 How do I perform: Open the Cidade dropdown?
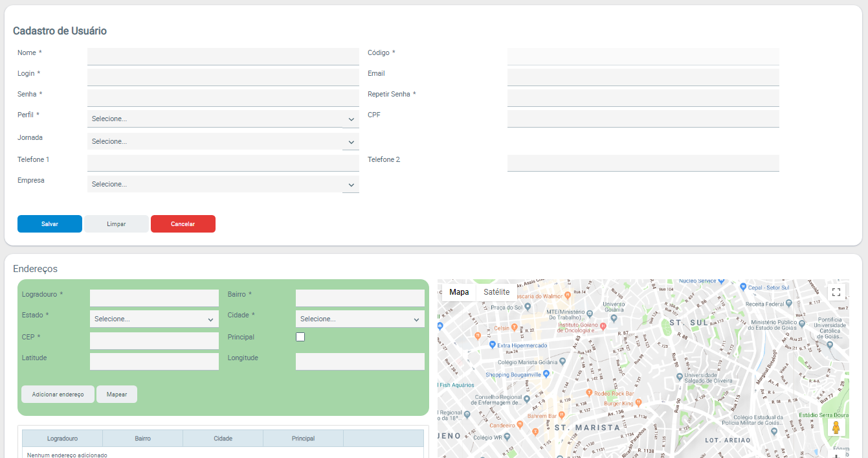tap(360, 319)
